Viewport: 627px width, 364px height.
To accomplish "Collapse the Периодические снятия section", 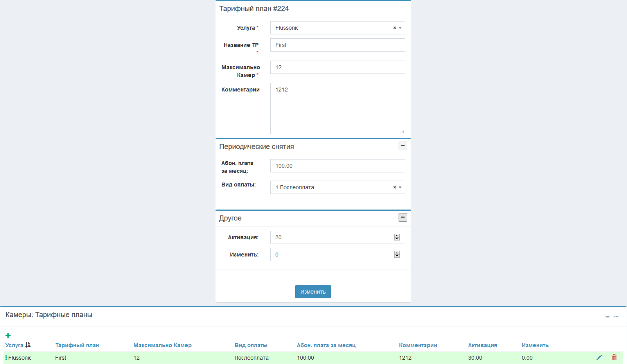I will pyautogui.click(x=402, y=146).
